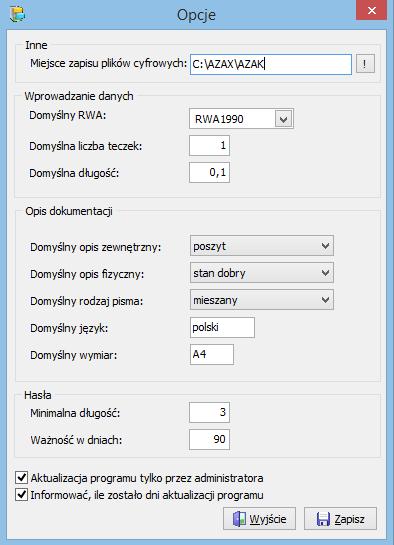Click the 'Miejsce zapisu plików cyfrowych:' label

point(108,64)
